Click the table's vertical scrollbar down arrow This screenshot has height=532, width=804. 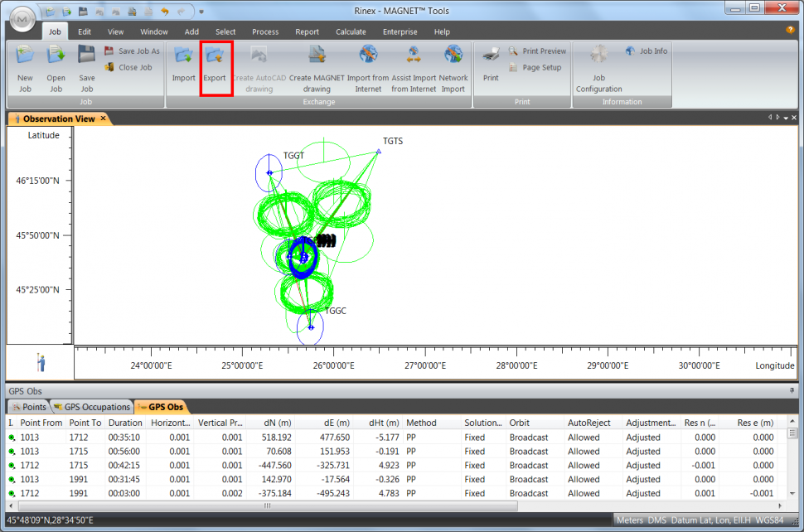[x=792, y=494]
